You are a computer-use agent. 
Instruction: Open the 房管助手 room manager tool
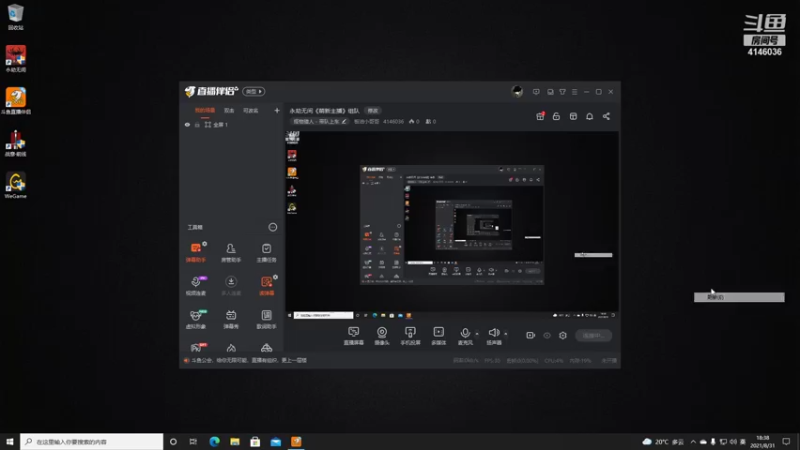click(231, 252)
